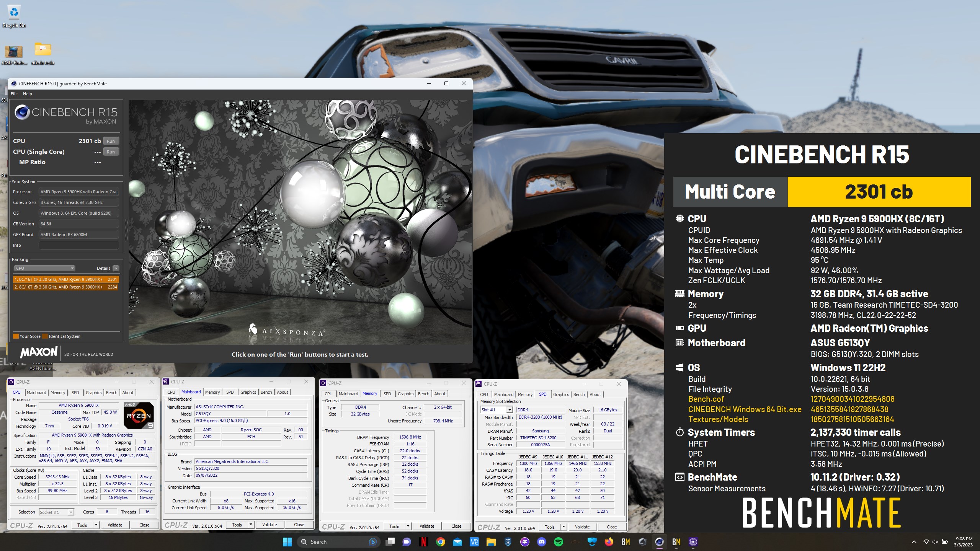Open the Help menu in Cinebench

(28, 94)
